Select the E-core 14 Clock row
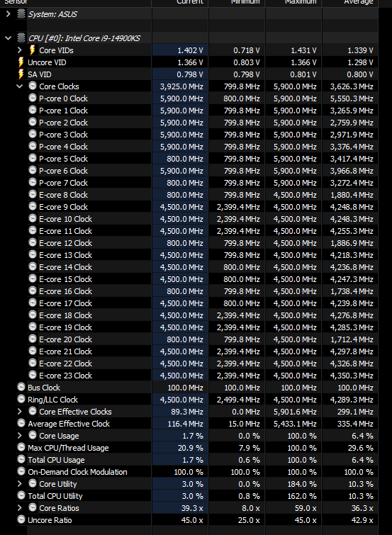The height and width of the screenshot is (535, 392). pos(203,267)
